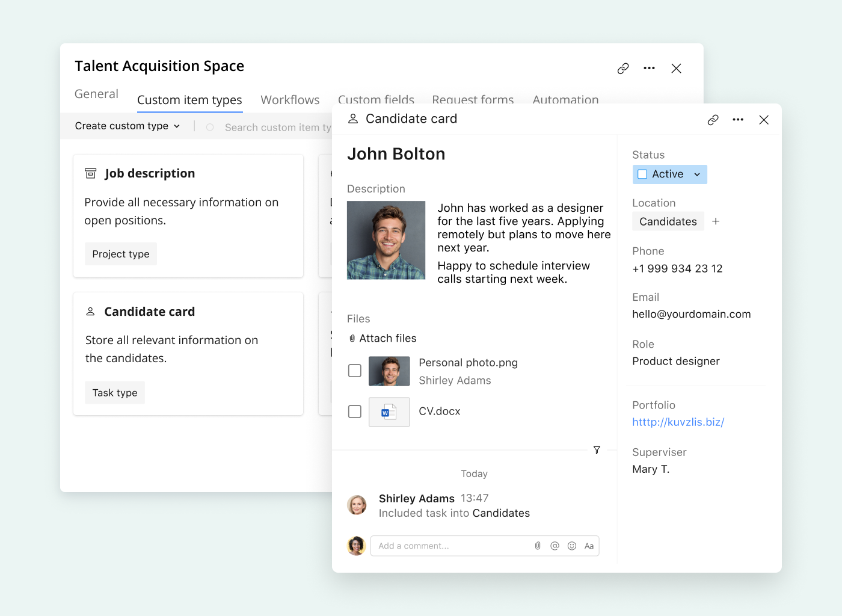The image size is (842, 616).
Task: Open more options in Talent Acquisition Space window
Action: coord(649,68)
